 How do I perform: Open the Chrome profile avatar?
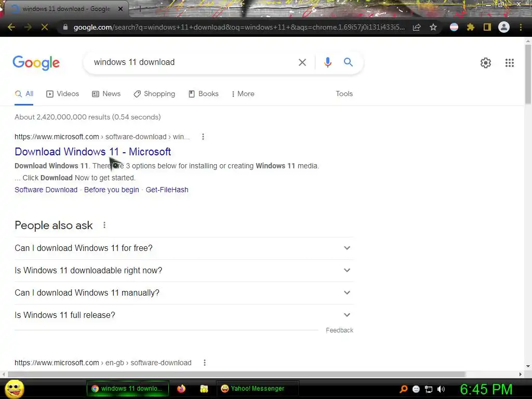coord(504,27)
